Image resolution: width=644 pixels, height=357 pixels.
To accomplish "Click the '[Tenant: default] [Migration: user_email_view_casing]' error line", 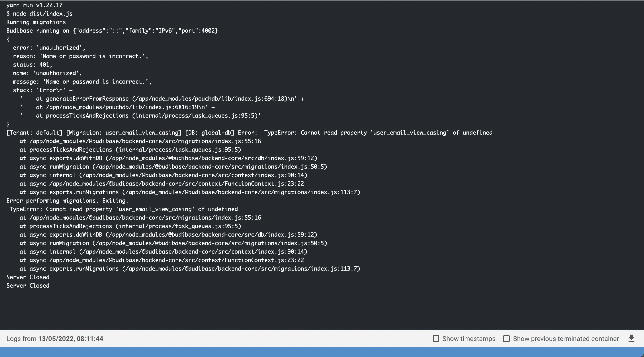I will [x=250, y=132].
